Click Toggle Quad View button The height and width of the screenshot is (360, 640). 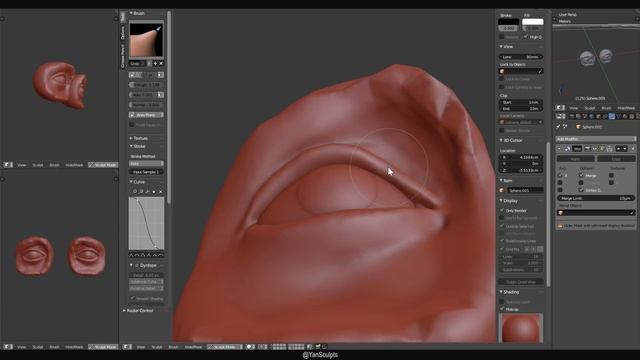coord(521,282)
